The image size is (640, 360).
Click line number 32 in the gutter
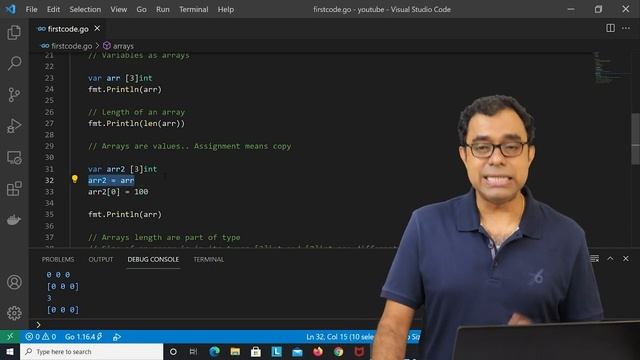pyautogui.click(x=49, y=180)
